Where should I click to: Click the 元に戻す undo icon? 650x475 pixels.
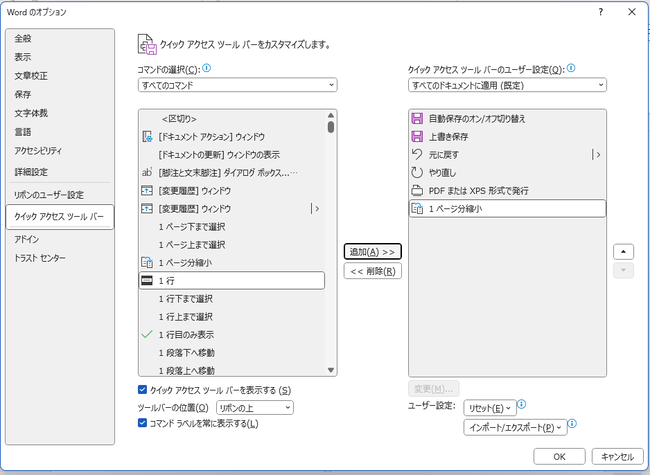[x=417, y=154]
